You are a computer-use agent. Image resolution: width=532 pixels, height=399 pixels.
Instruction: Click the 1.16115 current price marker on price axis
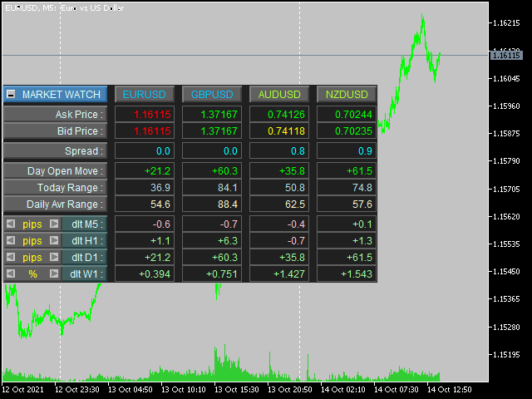pos(505,56)
